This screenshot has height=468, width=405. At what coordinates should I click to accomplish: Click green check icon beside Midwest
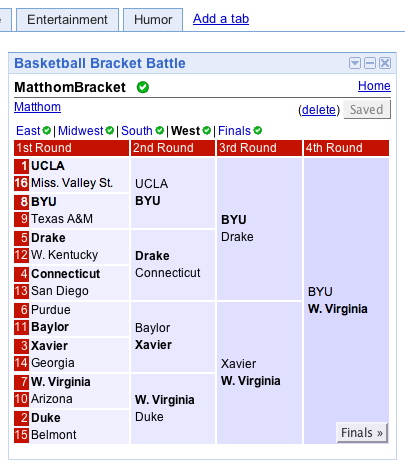point(110,130)
